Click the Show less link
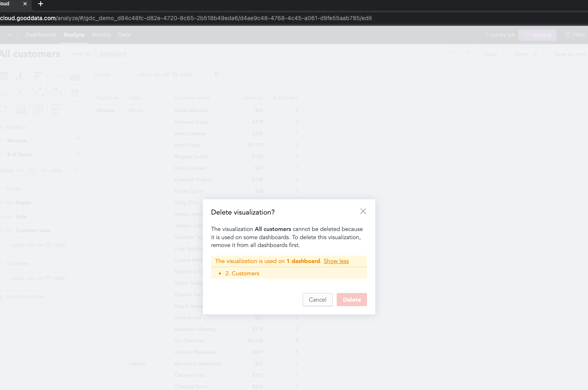 pyautogui.click(x=336, y=261)
